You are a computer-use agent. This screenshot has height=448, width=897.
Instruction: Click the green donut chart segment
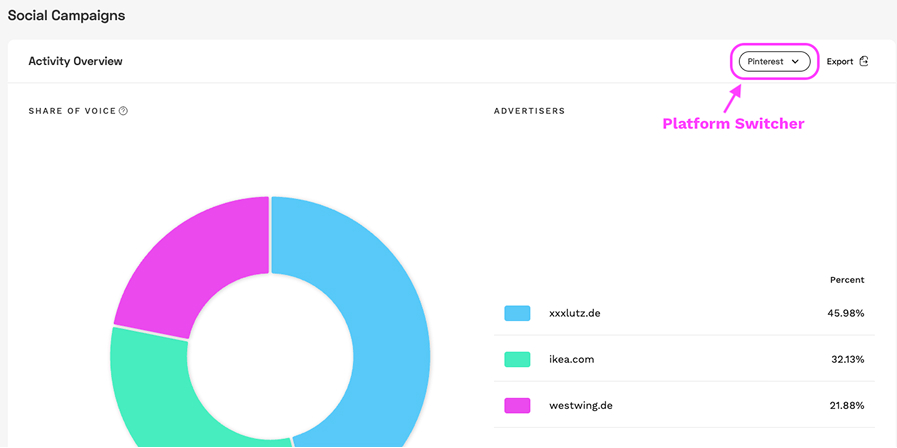point(152,389)
